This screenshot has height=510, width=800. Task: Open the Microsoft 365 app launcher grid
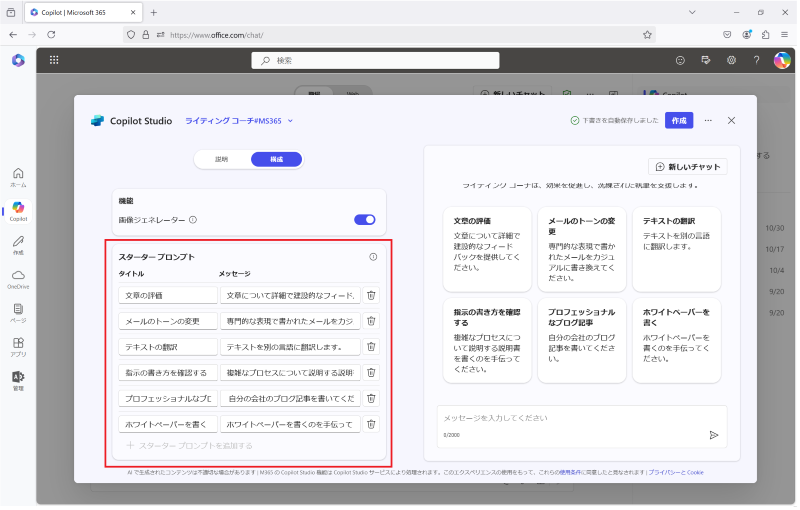pyautogui.click(x=54, y=60)
